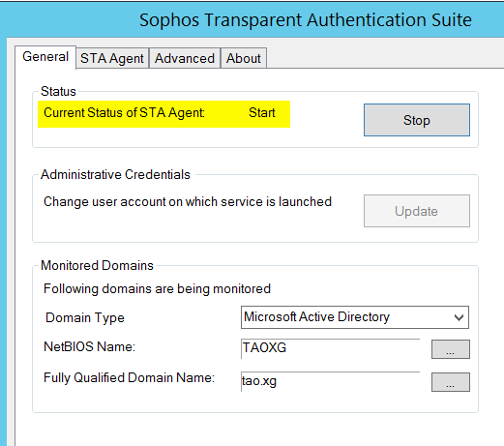Click the Administrative Credentials group label
This screenshot has height=446, width=504.
[x=115, y=174]
